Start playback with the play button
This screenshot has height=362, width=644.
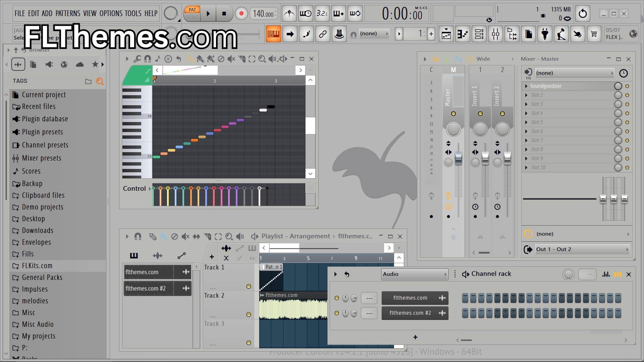[208, 14]
